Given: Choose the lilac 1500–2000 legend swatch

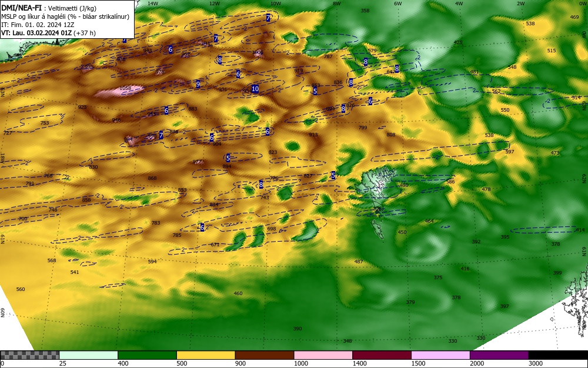Looking at the screenshot, I should 440,355.
